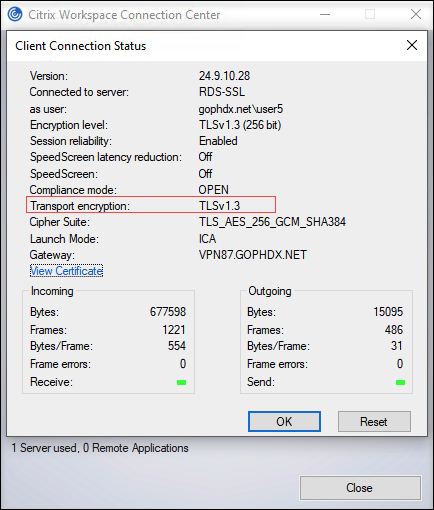434x510 pixels.
Task: Close the Citrix Workspace Connection Center window
Action: point(416,14)
